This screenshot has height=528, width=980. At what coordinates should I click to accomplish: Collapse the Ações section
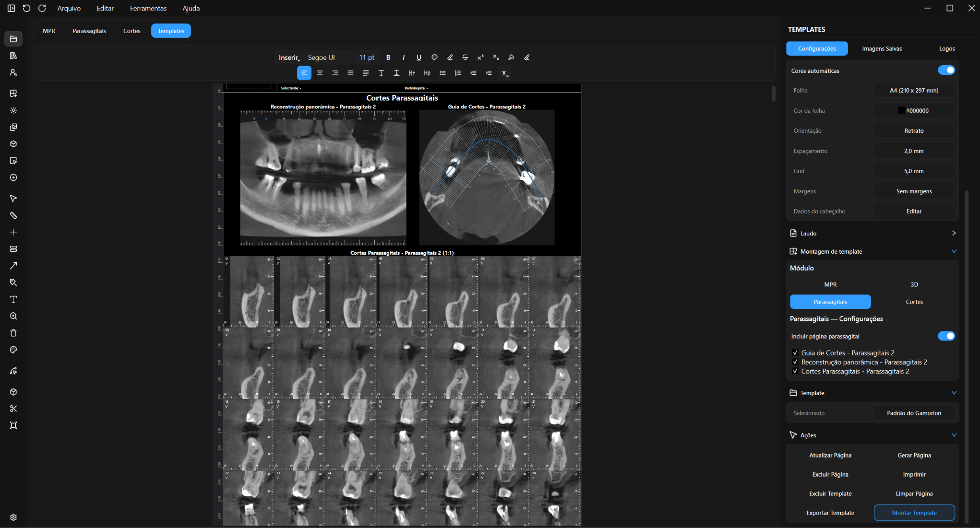pyautogui.click(x=872, y=435)
